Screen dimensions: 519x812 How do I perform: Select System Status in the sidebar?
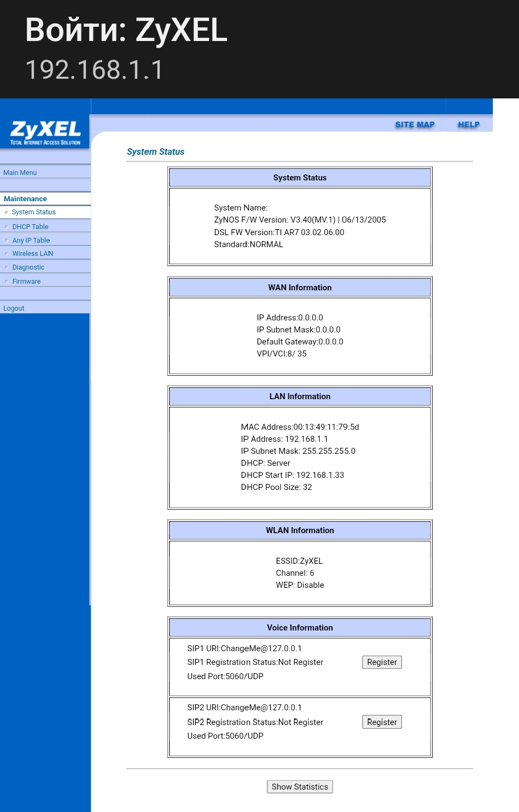pos(34,212)
